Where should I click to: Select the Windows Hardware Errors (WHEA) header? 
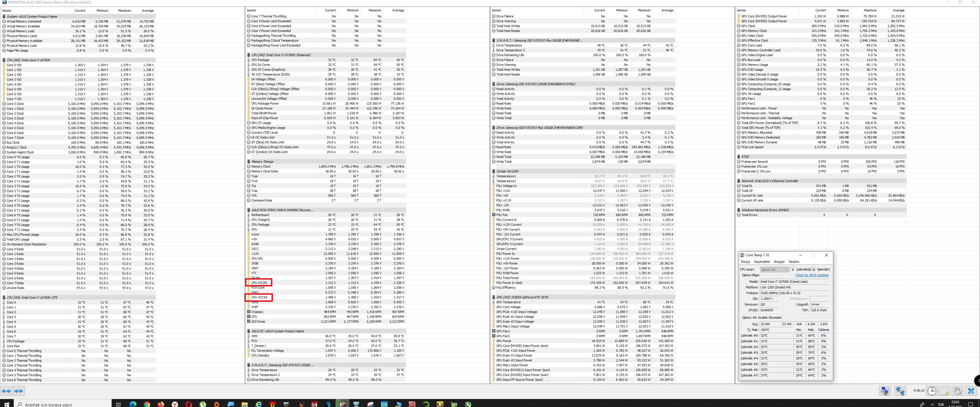click(x=821, y=210)
